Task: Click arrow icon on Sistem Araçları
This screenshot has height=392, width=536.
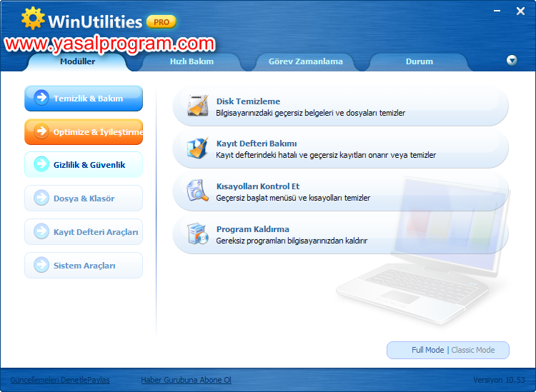Action: click(41, 266)
